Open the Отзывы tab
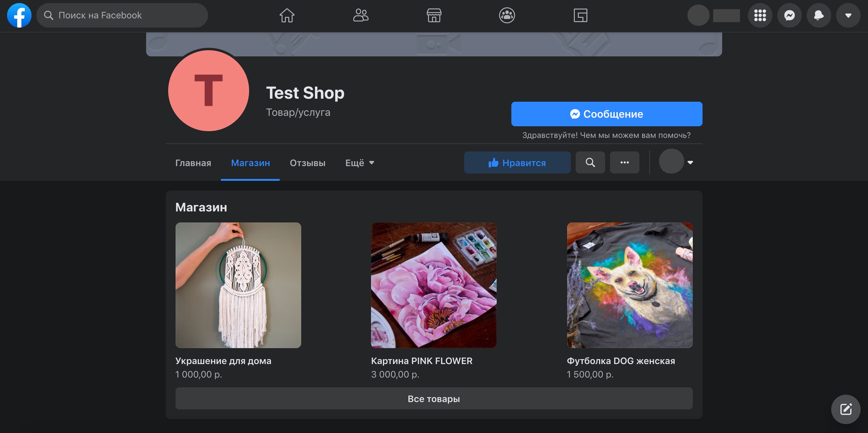Image resolution: width=868 pixels, height=433 pixels. [x=308, y=163]
